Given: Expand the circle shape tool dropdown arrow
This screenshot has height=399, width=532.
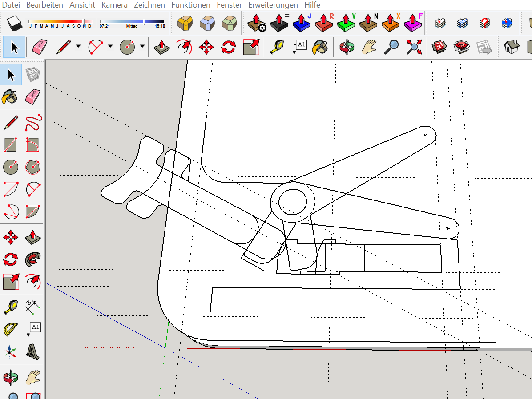Looking at the screenshot, I should click(x=142, y=46).
